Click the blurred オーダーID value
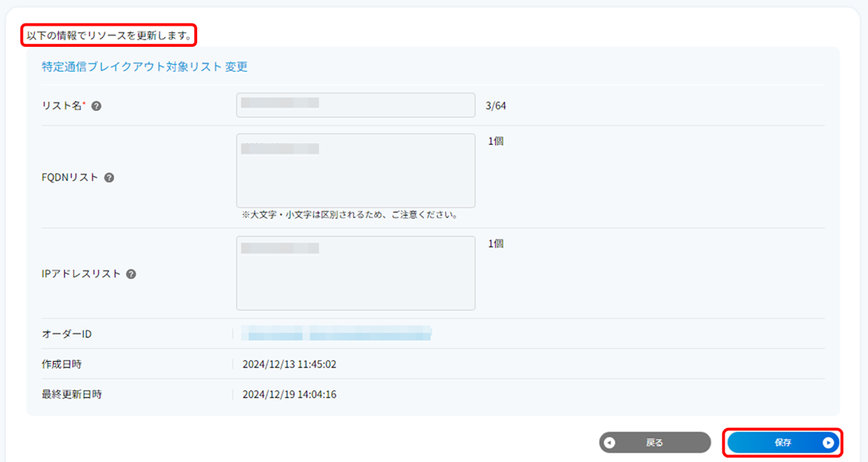 (x=337, y=333)
